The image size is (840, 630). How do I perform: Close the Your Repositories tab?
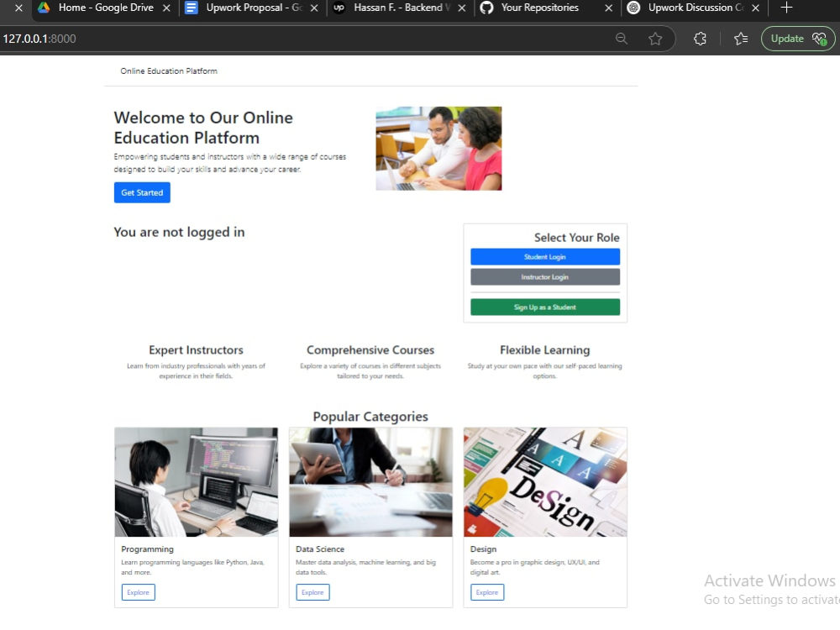pos(608,8)
